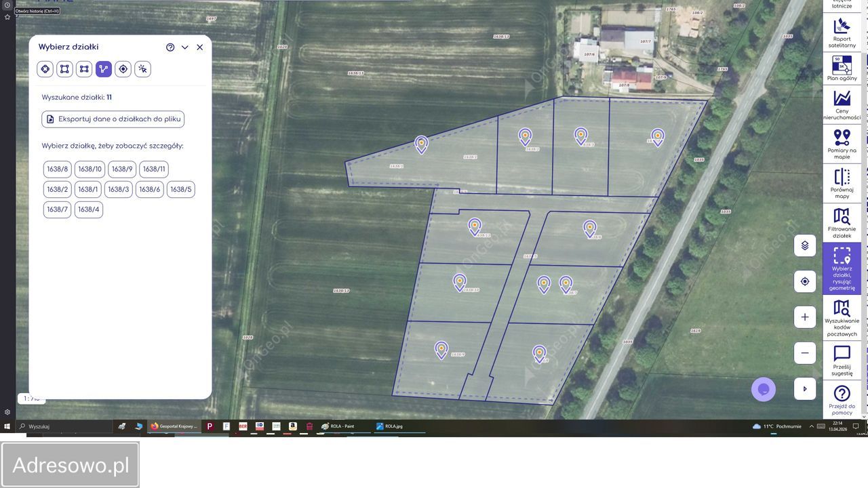Collapse the Wybierz działki panel
The width and height of the screenshot is (868, 488).
click(184, 47)
